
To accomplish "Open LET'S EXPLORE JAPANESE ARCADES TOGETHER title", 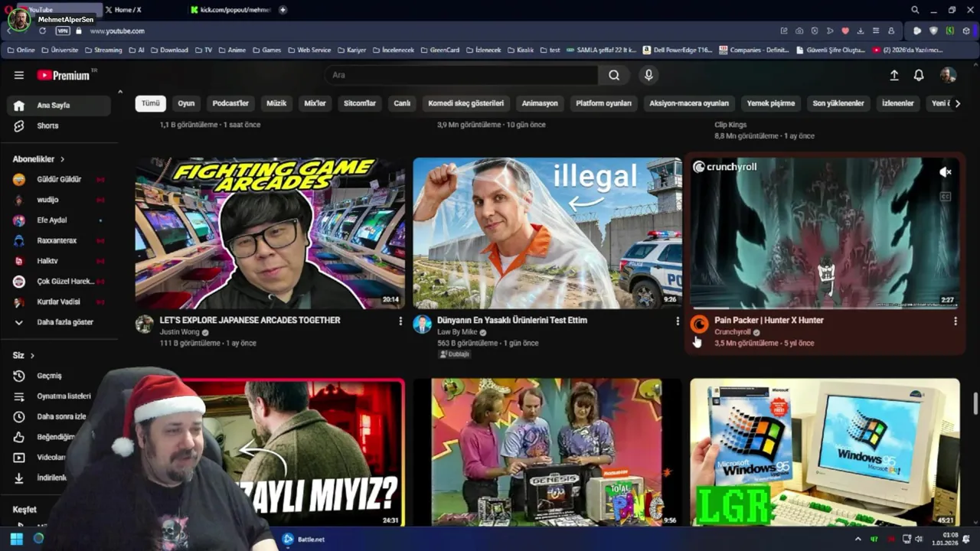I will [x=250, y=320].
